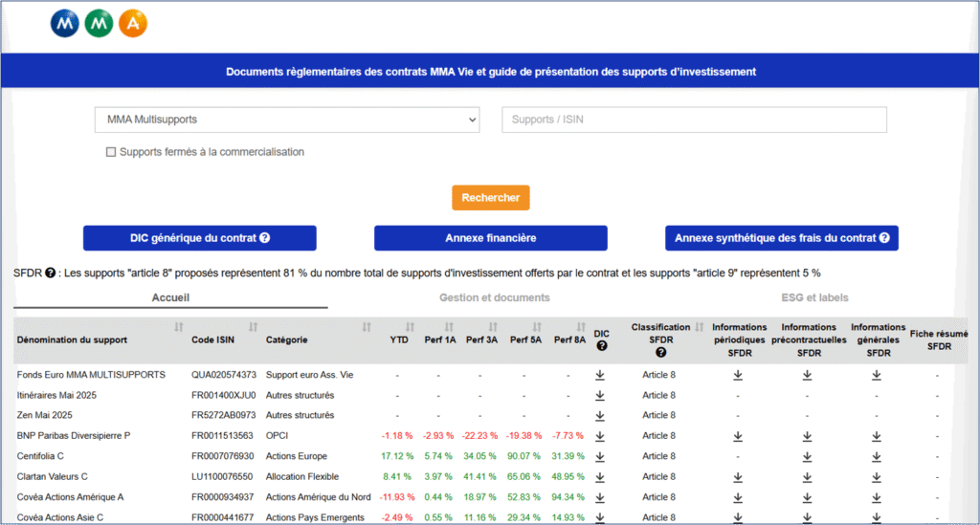
Task: Click the DIC générique help icon
Action: pos(265,238)
